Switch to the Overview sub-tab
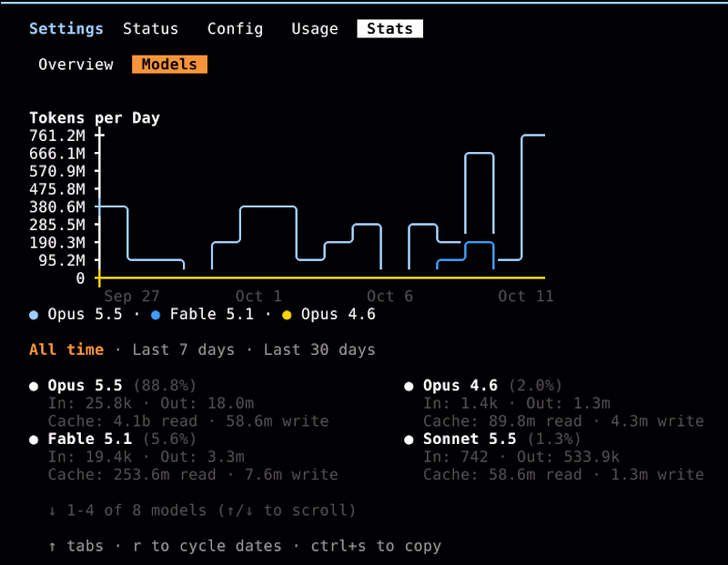Viewport: 728px width, 565px height. (x=76, y=65)
